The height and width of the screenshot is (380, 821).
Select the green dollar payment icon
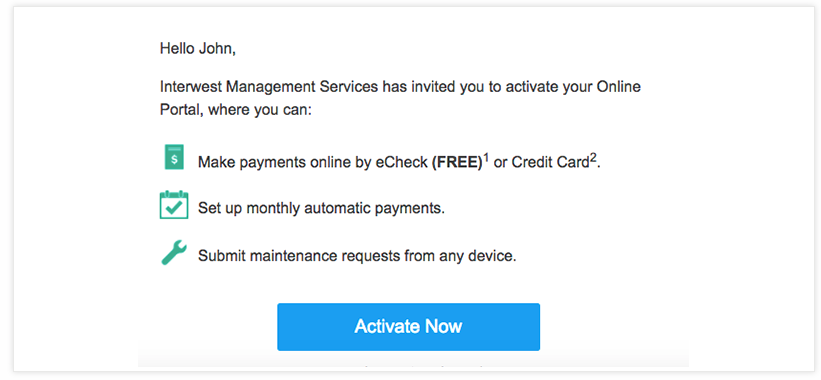click(x=174, y=157)
